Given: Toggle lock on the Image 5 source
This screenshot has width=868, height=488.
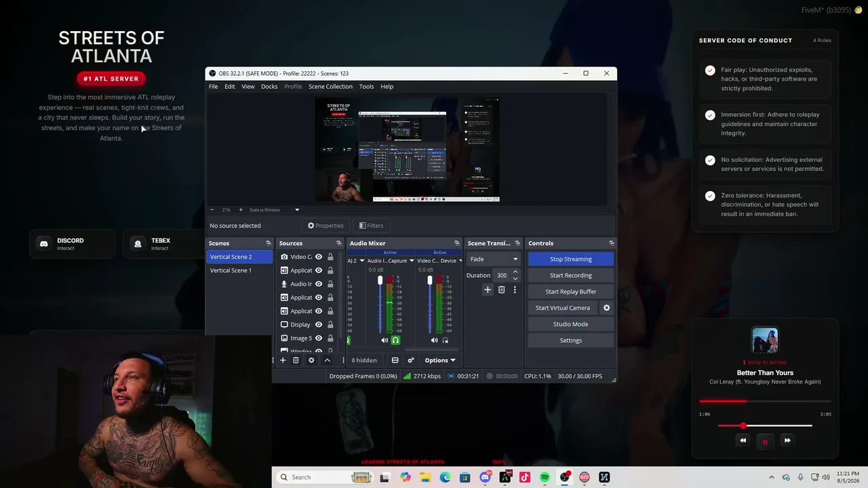Looking at the screenshot, I should pyautogui.click(x=330, y=338).
